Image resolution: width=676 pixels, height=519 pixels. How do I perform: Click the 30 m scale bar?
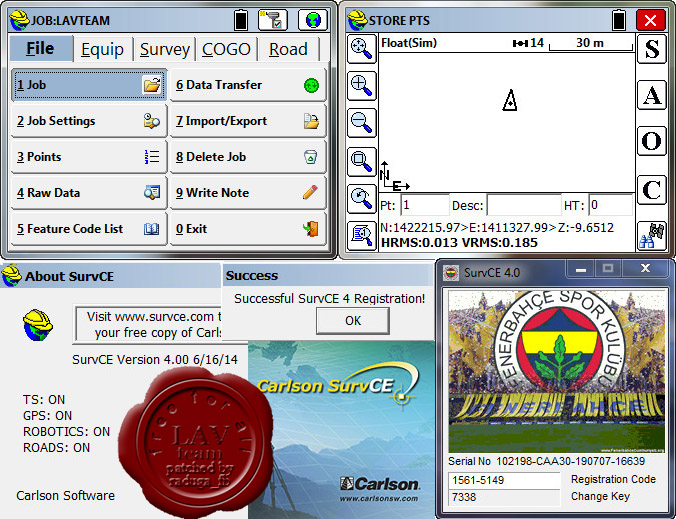tap(590, 44)
